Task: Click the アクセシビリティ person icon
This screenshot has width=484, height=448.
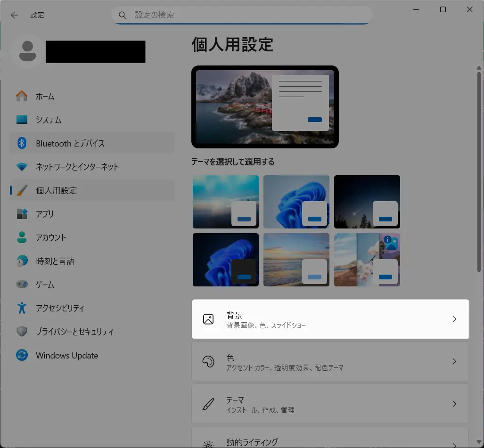Action: point(22,308)
